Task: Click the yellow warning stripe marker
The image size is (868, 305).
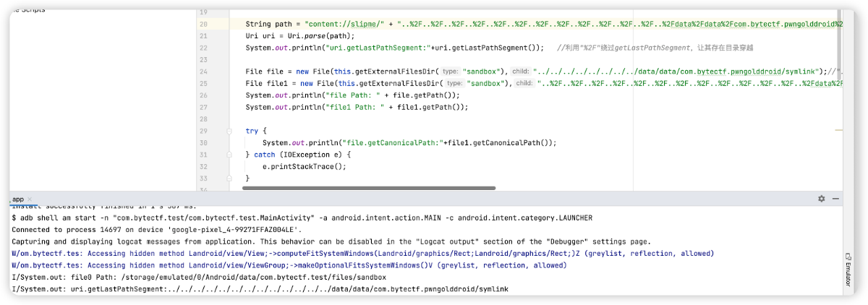Action: pos(838,130)
